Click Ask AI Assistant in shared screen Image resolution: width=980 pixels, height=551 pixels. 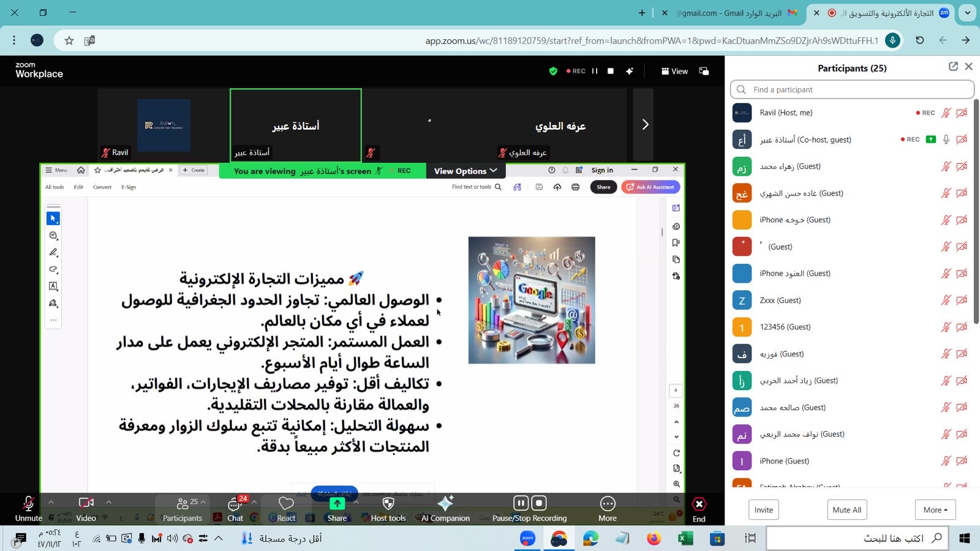[650, 187]
